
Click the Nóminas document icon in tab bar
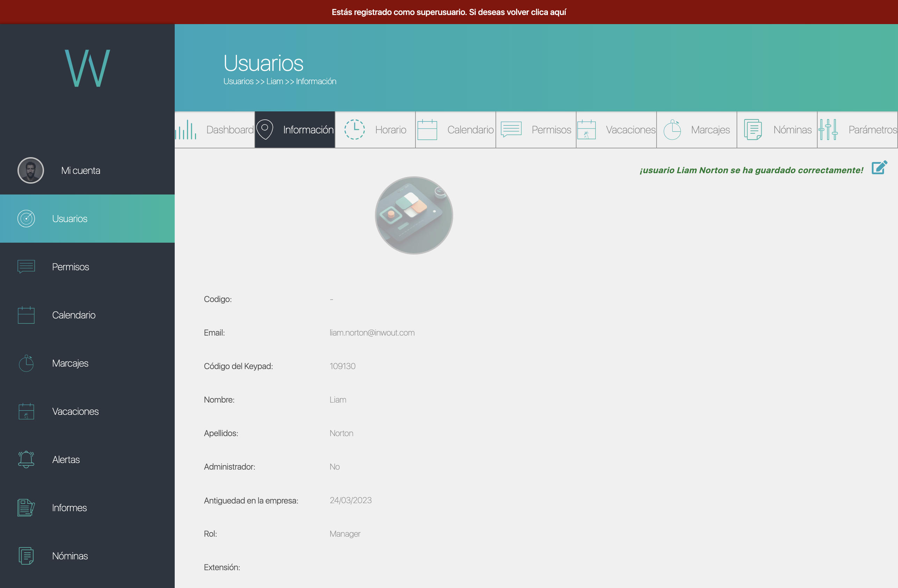tap(753, 130)
